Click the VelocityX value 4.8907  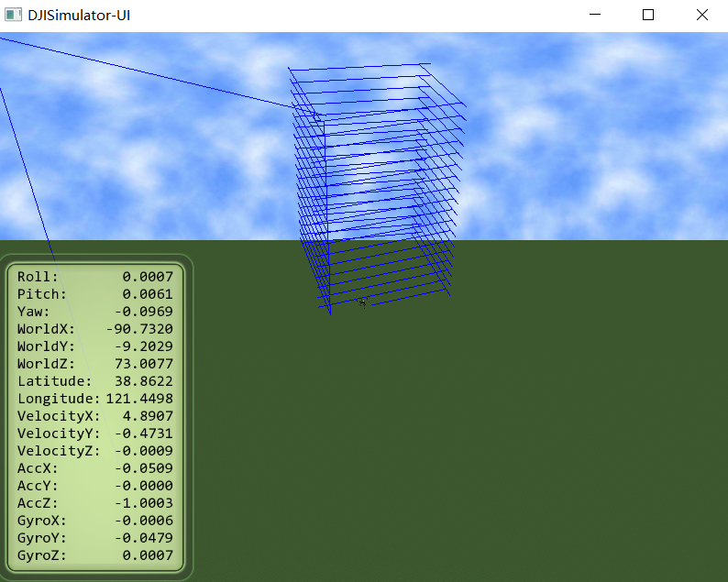click(147, 416)
